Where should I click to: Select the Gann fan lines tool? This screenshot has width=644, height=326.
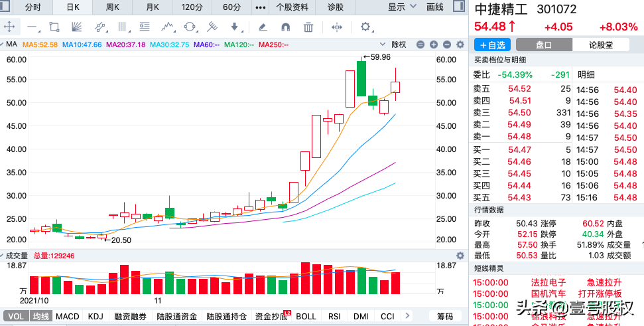[76, 27]
